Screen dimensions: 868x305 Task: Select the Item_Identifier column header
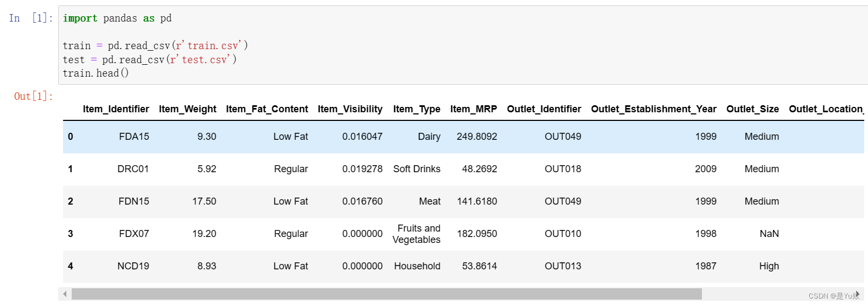point(116,109)
